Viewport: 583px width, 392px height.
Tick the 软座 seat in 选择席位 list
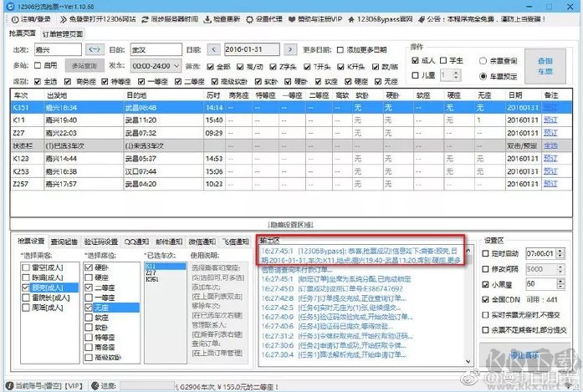89,318
